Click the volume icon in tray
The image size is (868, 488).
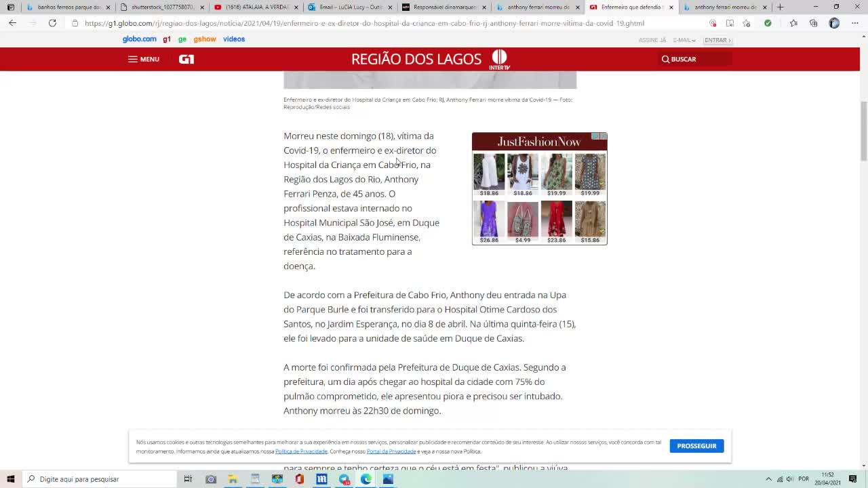point(790,479)
